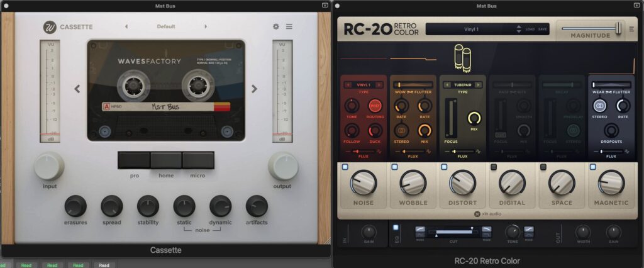Click the flux waveform icon in Wobble module
The width and height of the screenshot is (644, 268).
(428, 151)
